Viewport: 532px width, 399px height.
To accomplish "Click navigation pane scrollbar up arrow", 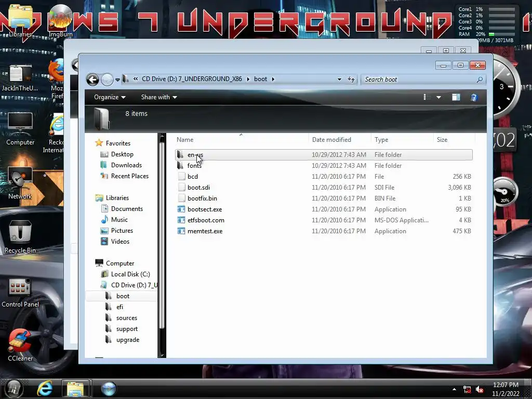I will pyautogui.click(x=162, y=137).
